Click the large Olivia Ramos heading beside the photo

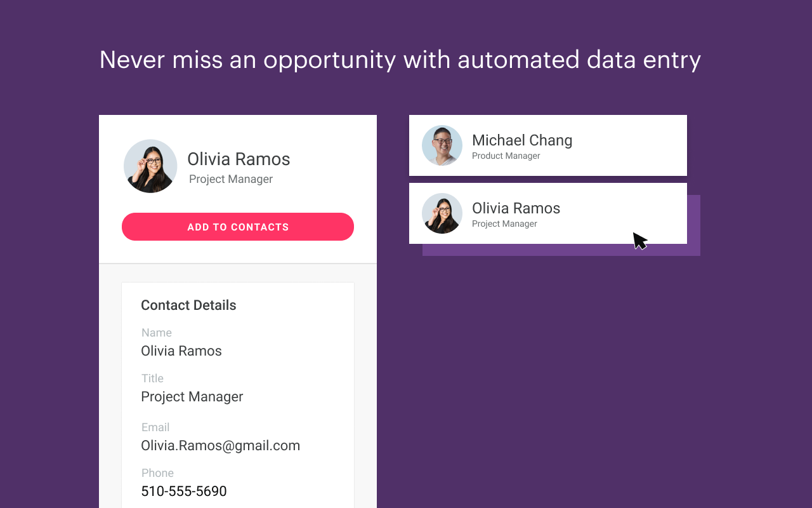tap(239, 159)
